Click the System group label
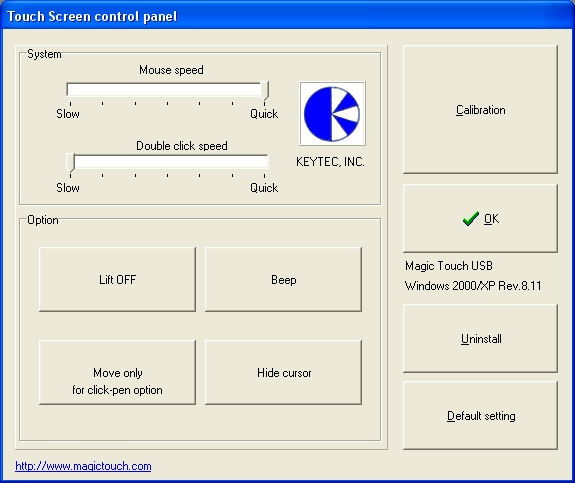Image resolution: width=575 pixels, height=483 pixels. tap(44, 54)
